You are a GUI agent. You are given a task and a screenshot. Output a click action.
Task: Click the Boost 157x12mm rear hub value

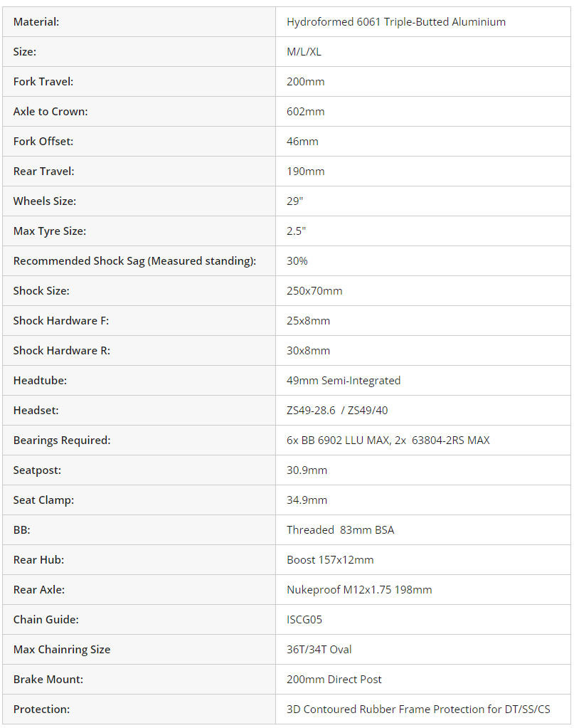point(330,560)
